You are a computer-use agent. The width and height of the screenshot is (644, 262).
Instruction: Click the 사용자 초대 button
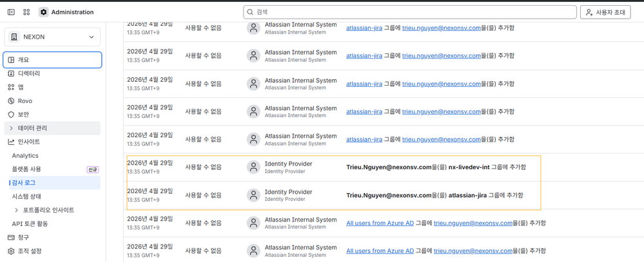coord(605,12)
